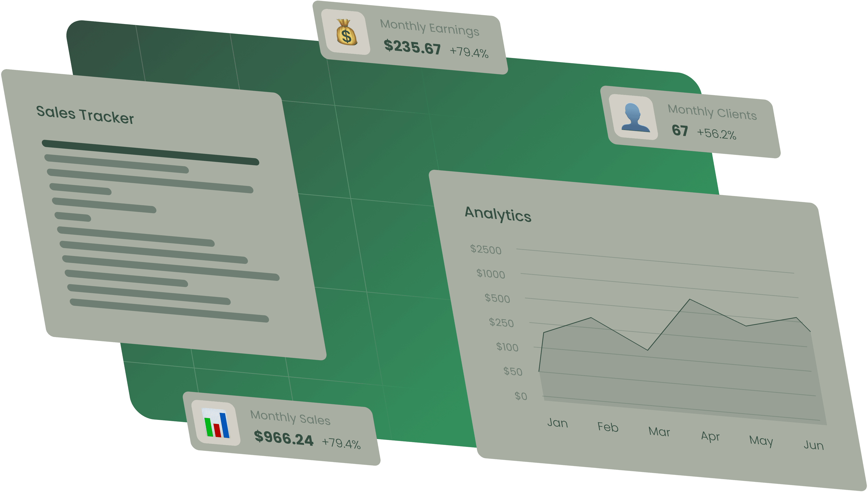Select Jan on the chart axis
The width and height of the screenshot is (868, 492).
[x=557, y=423]
